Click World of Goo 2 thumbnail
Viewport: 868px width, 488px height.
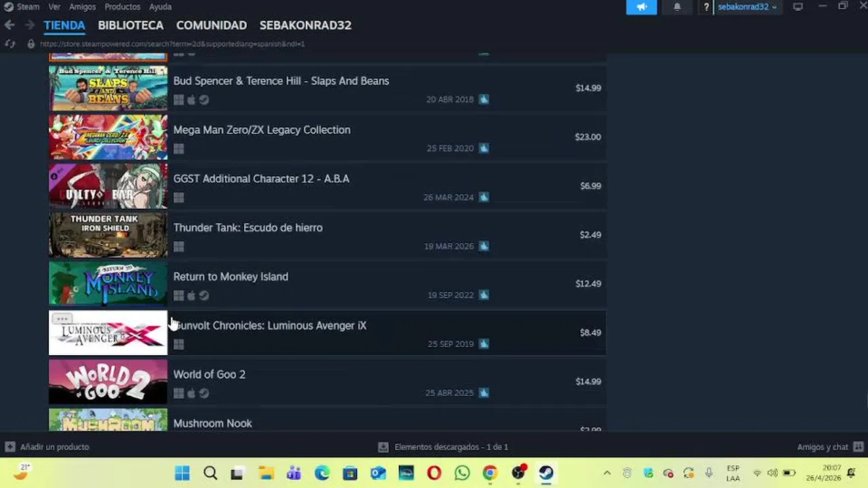tap(108, 382)
